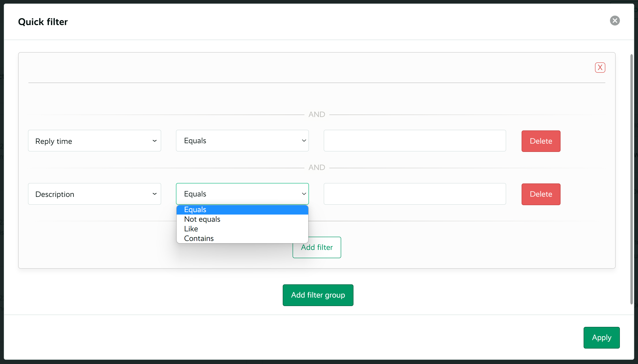Close the Quick filter dialog
The height and width of the screenshot is (364, 638).
[614, 21]
